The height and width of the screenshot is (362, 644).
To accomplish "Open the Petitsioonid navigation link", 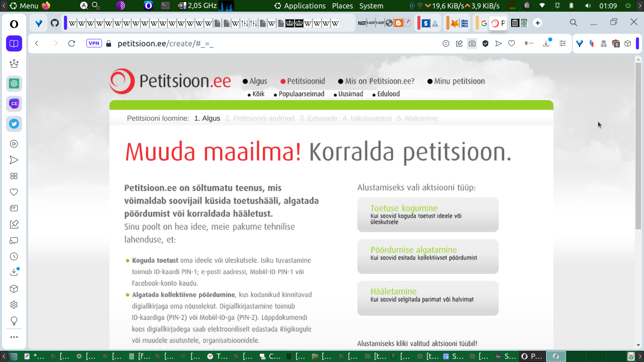I will pyautogui.click(x=303, y=81).
